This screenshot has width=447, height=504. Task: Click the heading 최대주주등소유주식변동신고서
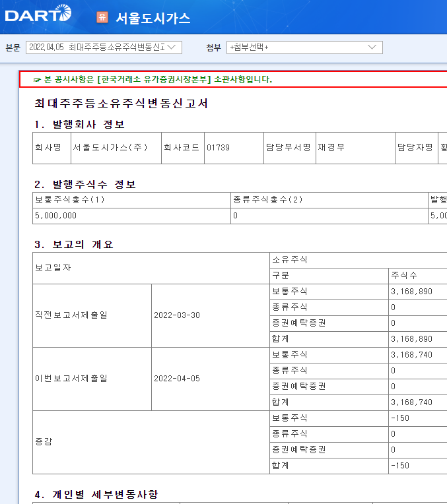[x=121, y=104]
